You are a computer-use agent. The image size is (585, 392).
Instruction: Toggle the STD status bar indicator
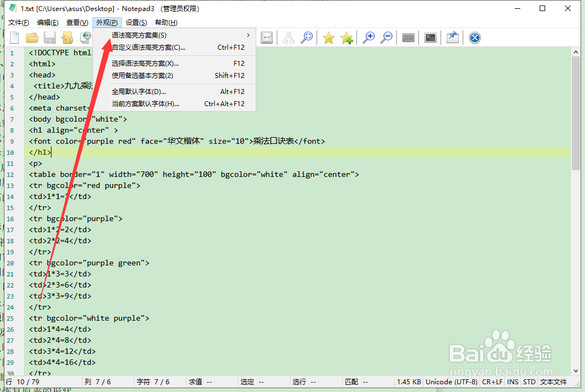(529, 382)
